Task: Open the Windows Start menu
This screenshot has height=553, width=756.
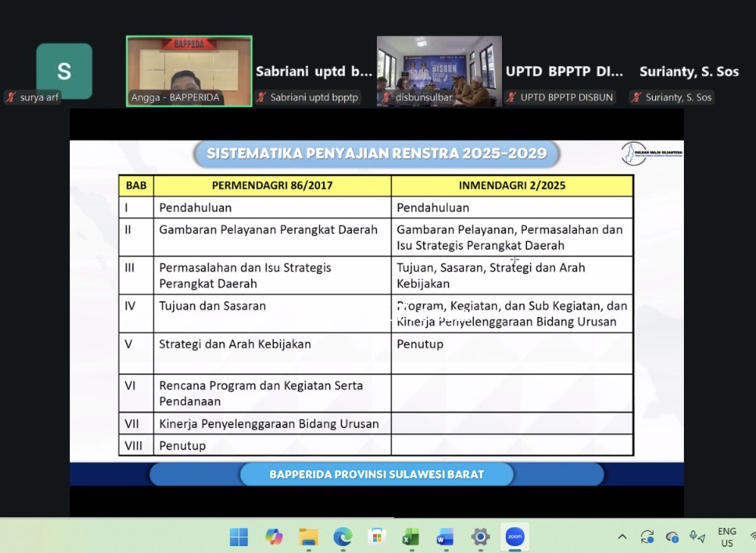Action: tap(239, 537)
